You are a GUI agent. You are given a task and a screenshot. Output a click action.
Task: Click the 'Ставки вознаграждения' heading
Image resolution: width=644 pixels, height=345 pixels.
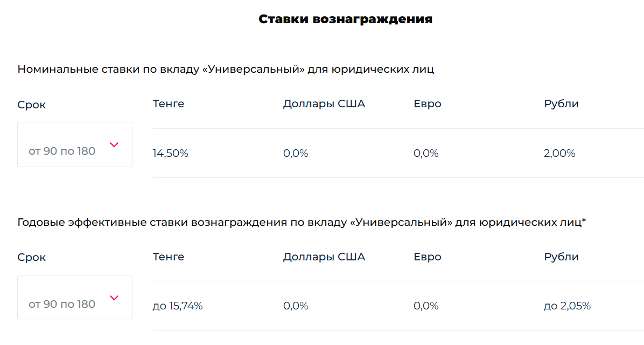(x=345, y=19)
